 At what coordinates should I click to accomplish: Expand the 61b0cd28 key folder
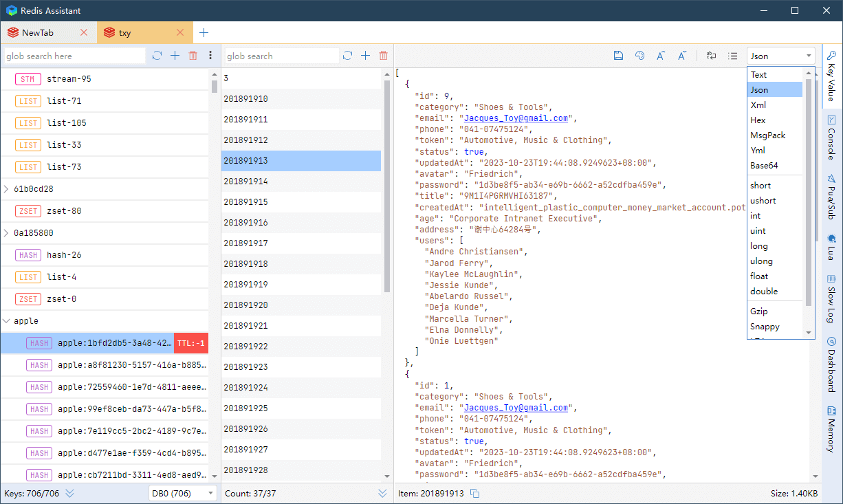(x=6, y=189)
